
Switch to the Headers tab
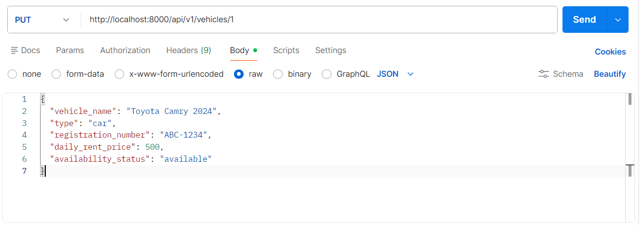[188, 50]
